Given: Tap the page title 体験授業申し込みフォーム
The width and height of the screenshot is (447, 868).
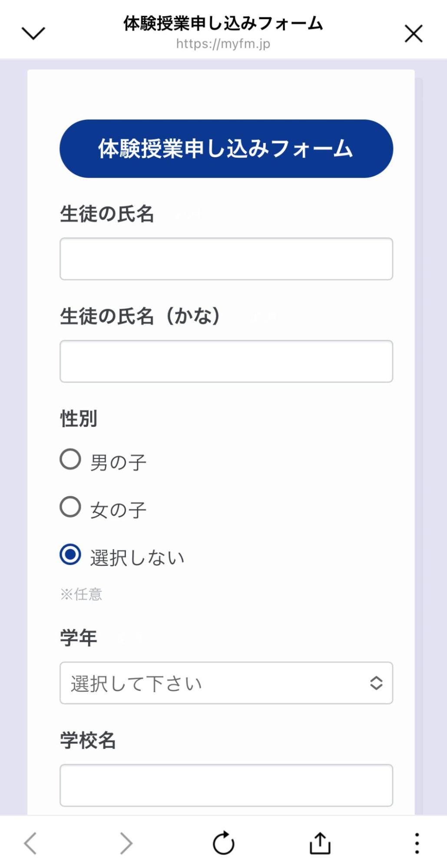Looking at the screenshot, I should coord(223,25).
